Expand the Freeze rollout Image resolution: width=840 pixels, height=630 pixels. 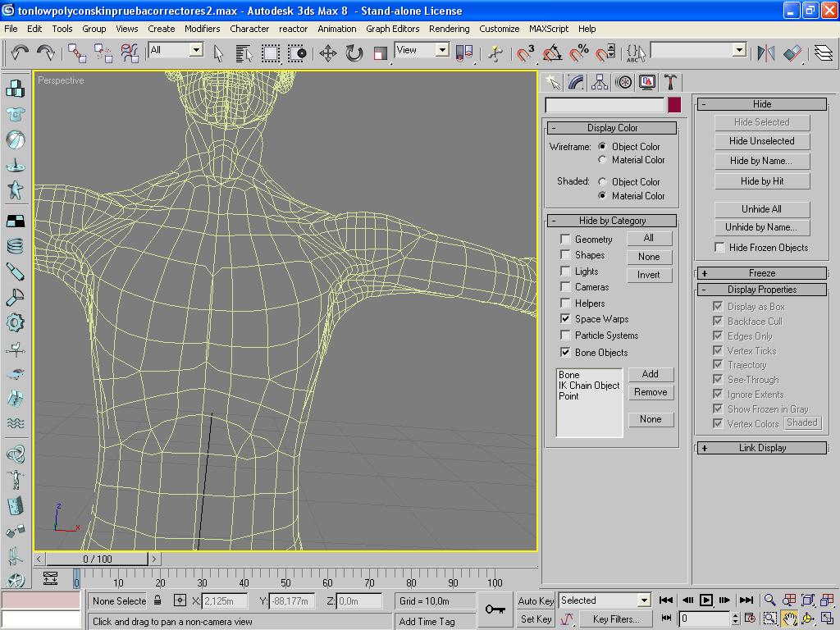coord(761,273)
